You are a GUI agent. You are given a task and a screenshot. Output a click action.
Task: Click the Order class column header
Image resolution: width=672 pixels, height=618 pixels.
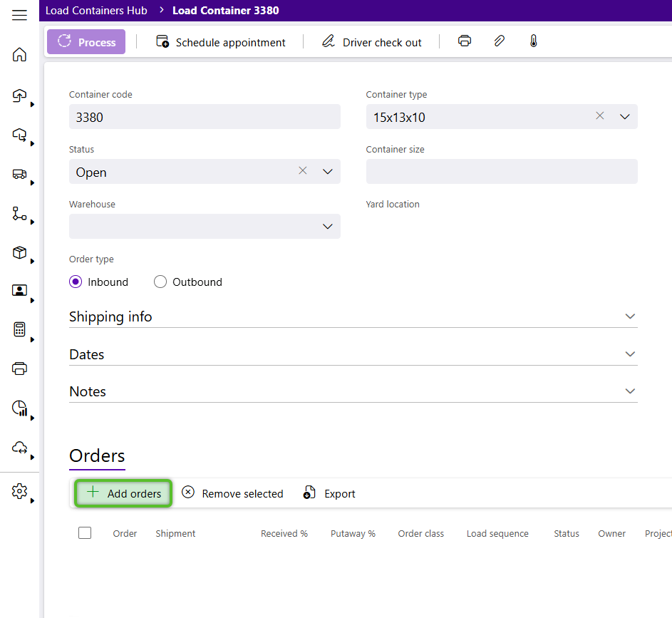coord(421,534)
